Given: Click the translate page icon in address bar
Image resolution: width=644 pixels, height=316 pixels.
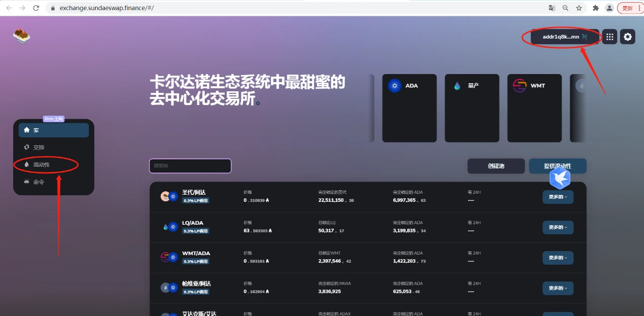Looking at the screenshot, I should pyautogui.click(x=552, y=8).
